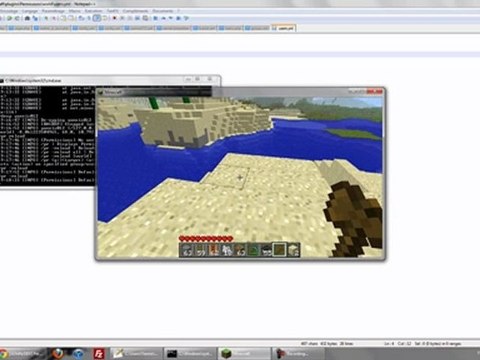Switch to the server.properties tab
The image size is (480, 360).
[x=174, y=28]
